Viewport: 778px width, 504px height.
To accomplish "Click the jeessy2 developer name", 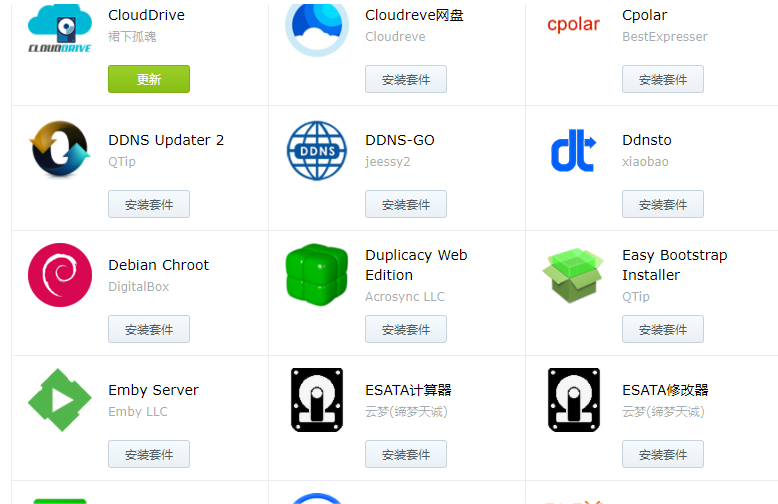I will click(388, 162).
